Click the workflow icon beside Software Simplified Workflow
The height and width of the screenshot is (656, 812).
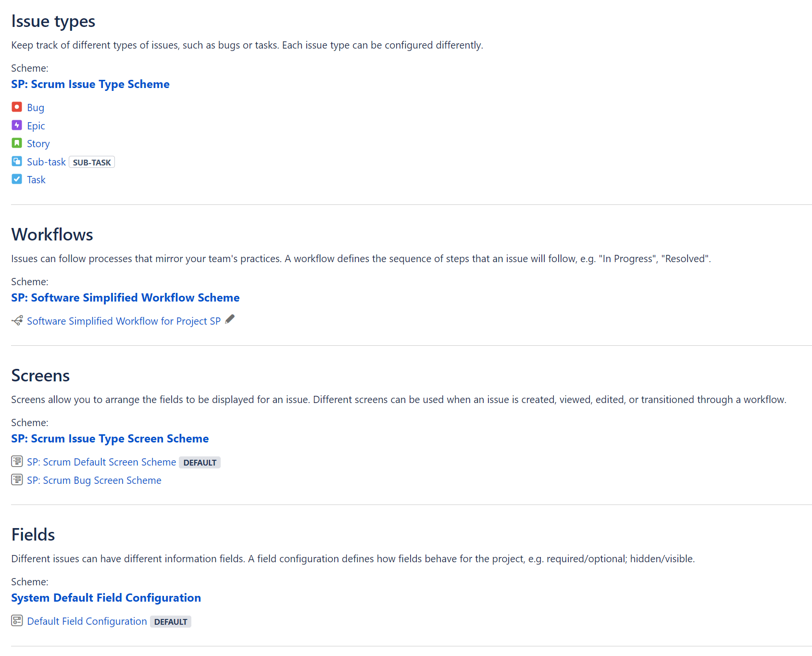[17, 320]
